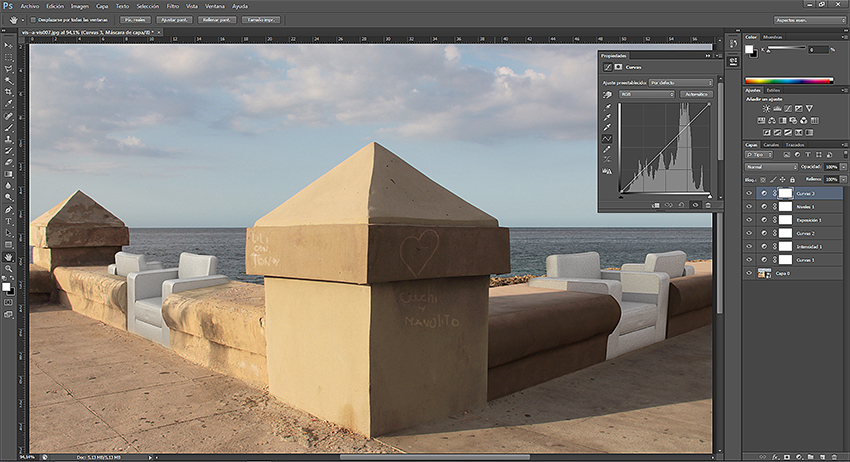This screenshot has width=850, height=462.
Task: Open the 'Por defecto' preset dropdown
Action: coord(680,82)
